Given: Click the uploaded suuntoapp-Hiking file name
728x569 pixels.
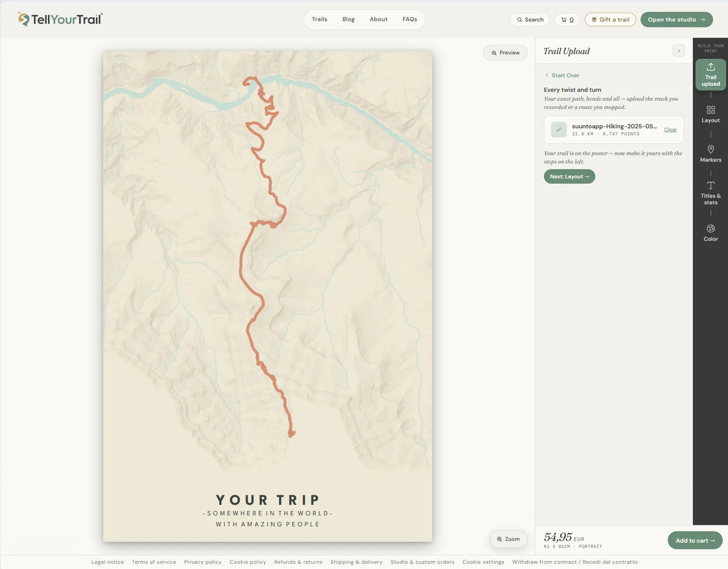Looking at the screenshot, I should tap(614, 126).
